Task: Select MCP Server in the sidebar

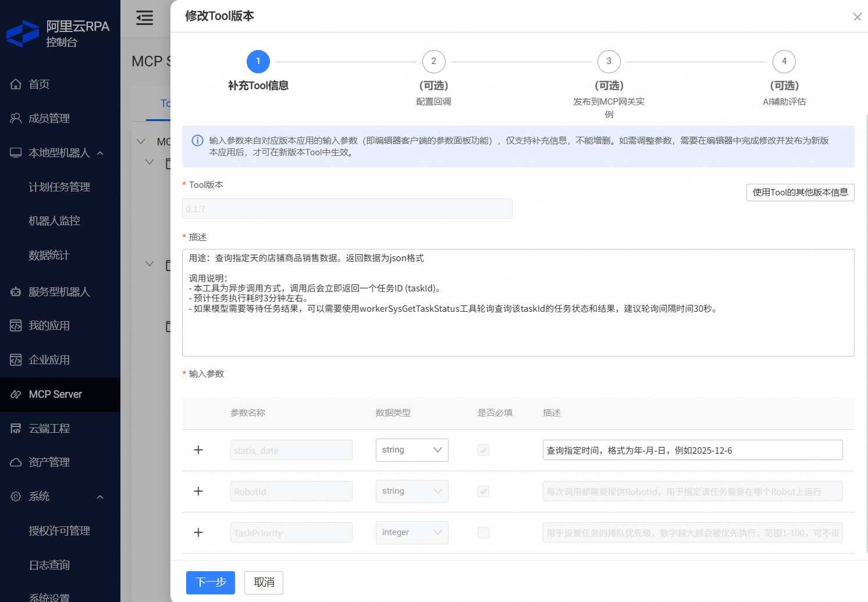Action: [60, 394]
